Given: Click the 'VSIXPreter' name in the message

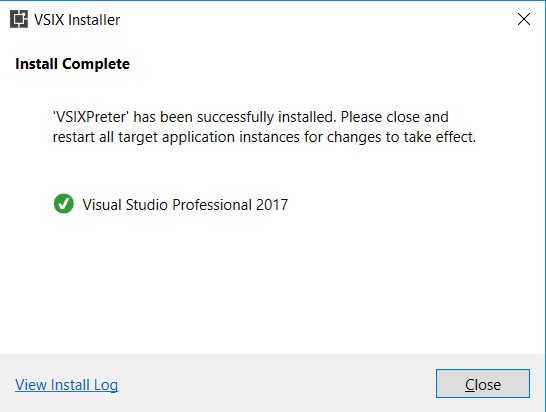Looking at the screenshot, I should (x=91, y=117).
